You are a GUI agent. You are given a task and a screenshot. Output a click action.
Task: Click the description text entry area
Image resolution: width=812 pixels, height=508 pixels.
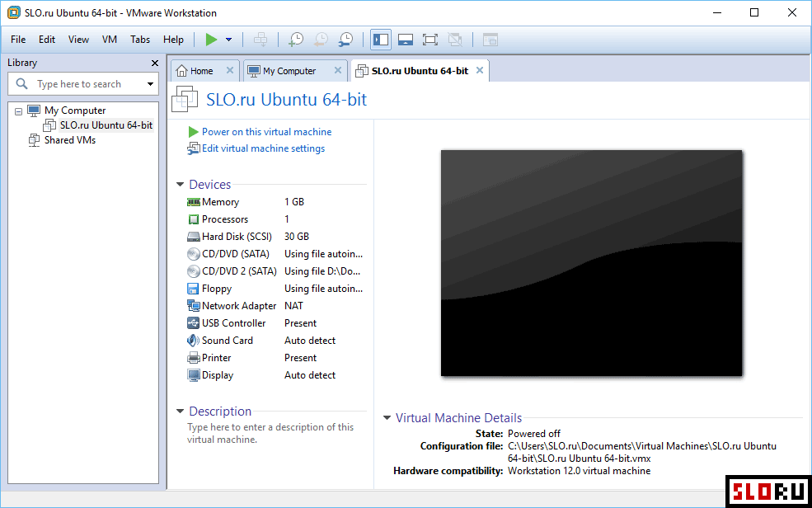tap(270, 434)
